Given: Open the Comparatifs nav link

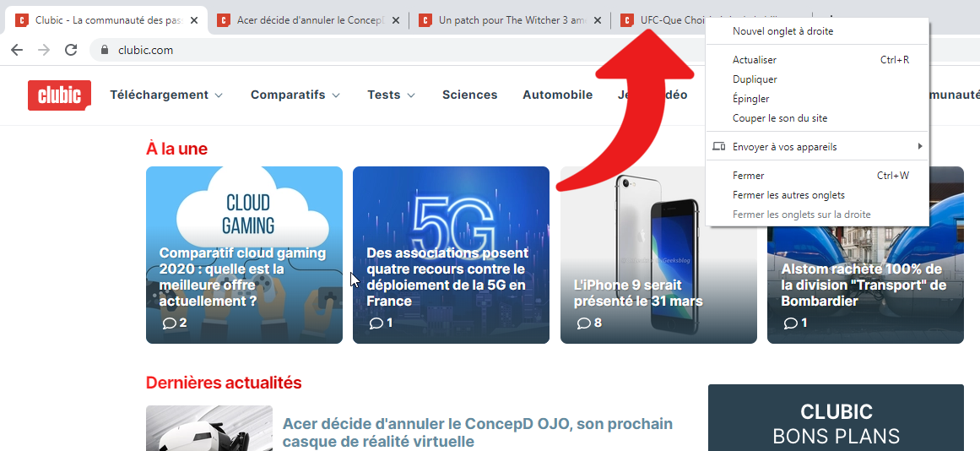Looking at the screenshot, I should point(288,95).
